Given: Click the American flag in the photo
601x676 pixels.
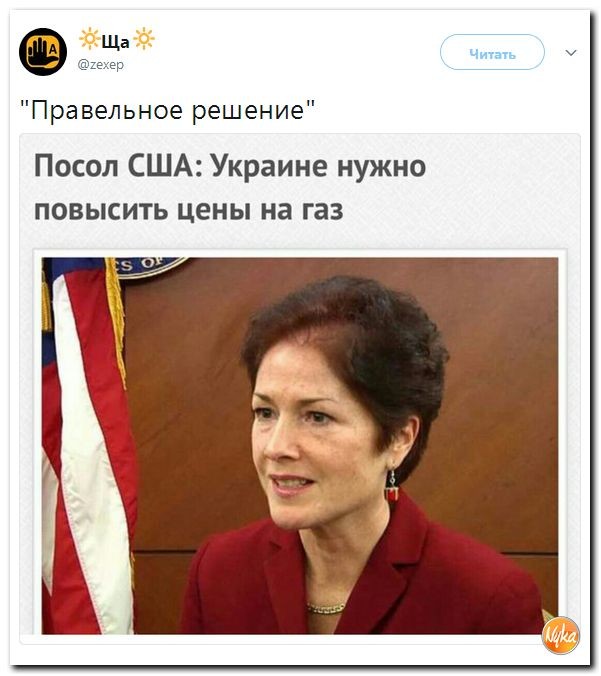Looking at the screenshot, I should coord(88,446).
